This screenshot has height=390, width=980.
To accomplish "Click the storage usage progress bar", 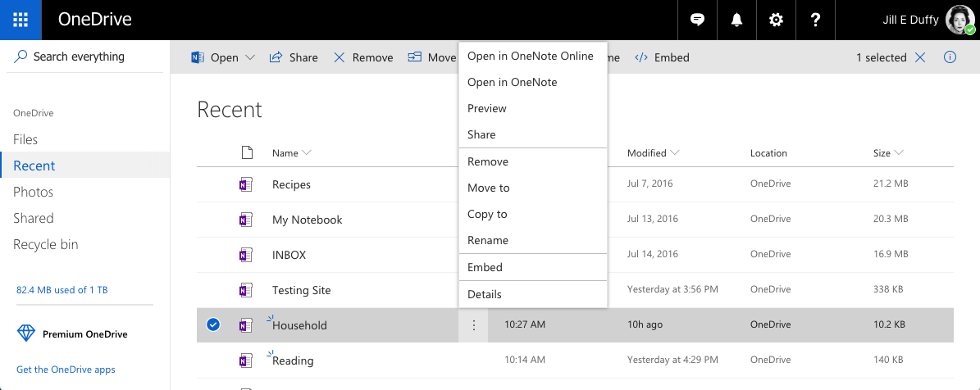I will click(x=84, y=305).
